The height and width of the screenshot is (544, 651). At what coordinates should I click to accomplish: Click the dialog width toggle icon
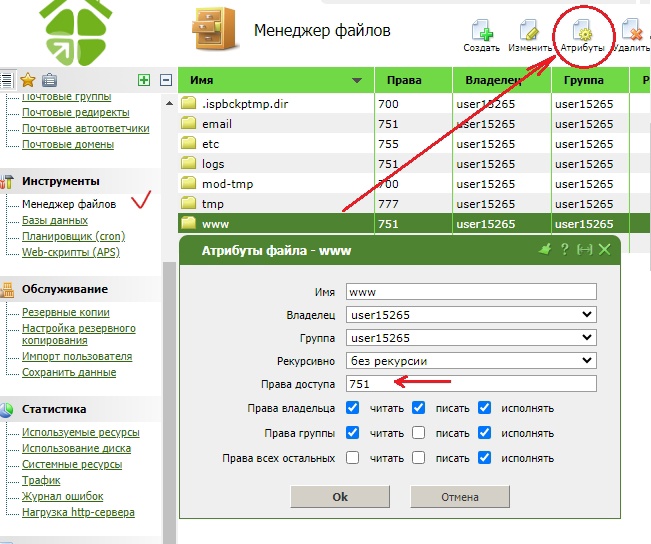pos(585,250)
